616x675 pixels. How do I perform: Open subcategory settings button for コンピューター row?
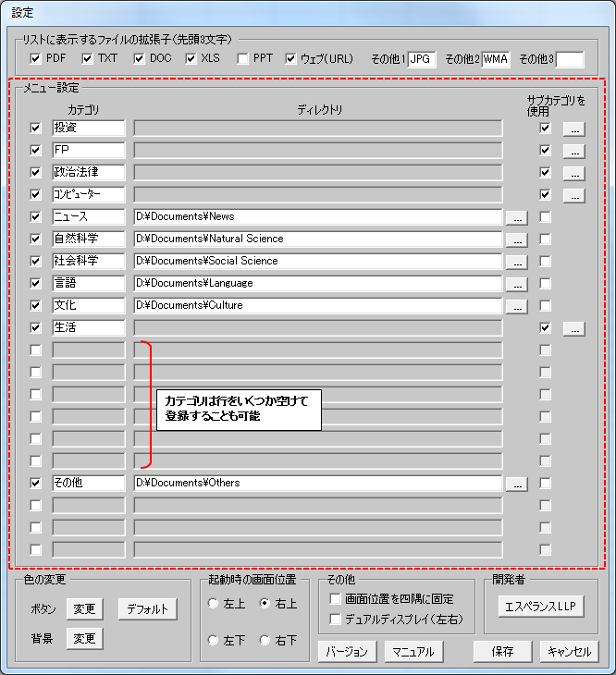click(x=574, y=196)
